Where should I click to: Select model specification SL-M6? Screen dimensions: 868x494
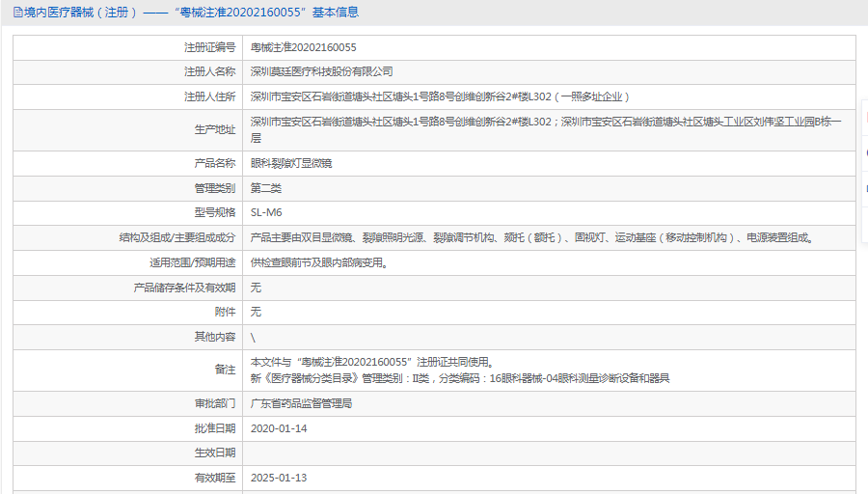point(266,212)
